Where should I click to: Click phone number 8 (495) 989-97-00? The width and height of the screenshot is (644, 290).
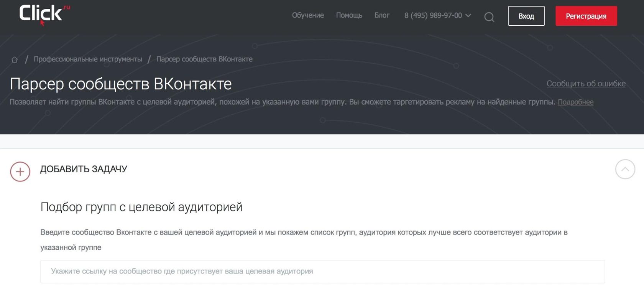pos(433,15)
